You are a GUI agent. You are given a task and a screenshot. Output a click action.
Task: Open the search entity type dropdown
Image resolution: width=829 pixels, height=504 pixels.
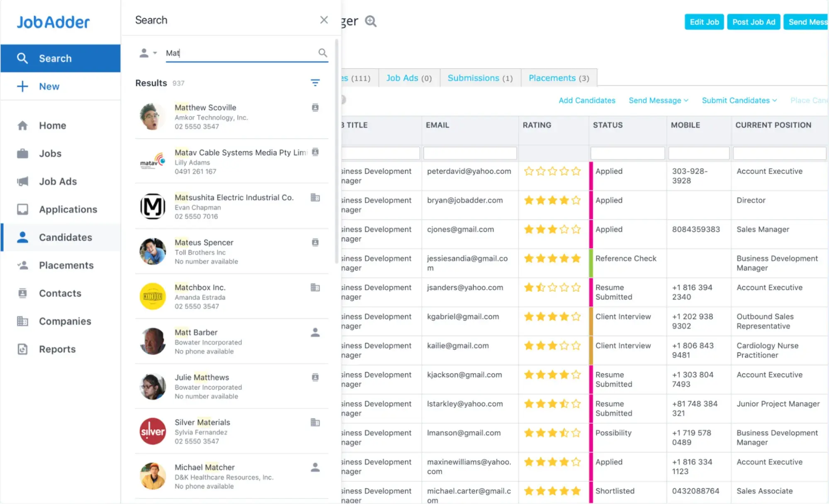148,53
